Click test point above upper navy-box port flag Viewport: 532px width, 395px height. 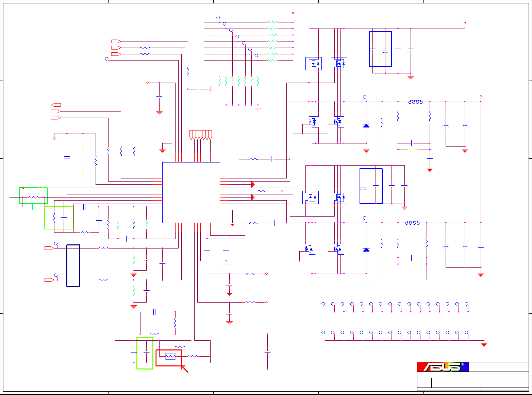click(x=56, y=243)
